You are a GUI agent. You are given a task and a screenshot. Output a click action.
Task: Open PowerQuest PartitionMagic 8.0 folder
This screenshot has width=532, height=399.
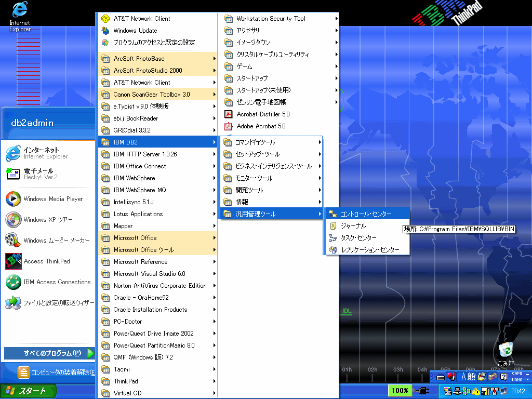(157, 345)
